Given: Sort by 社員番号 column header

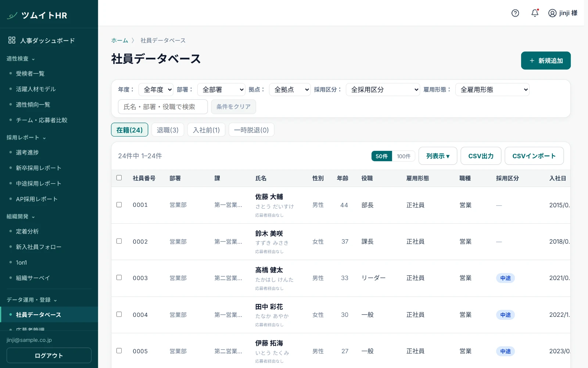Looking at the screenshot, I should [144, 178].
